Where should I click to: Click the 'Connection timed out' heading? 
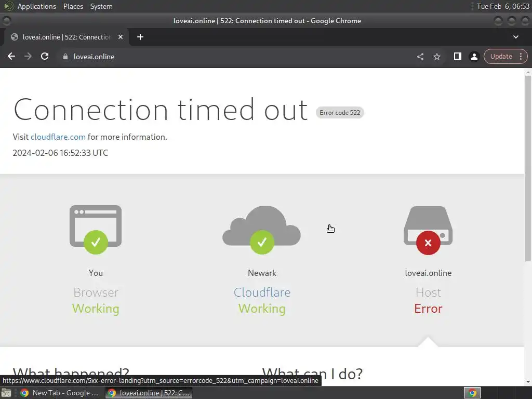pyautogui.click(x=161, y=110)
